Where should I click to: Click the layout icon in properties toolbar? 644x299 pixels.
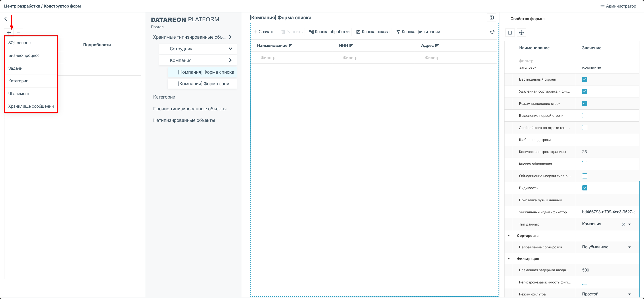tap(510, 33)
